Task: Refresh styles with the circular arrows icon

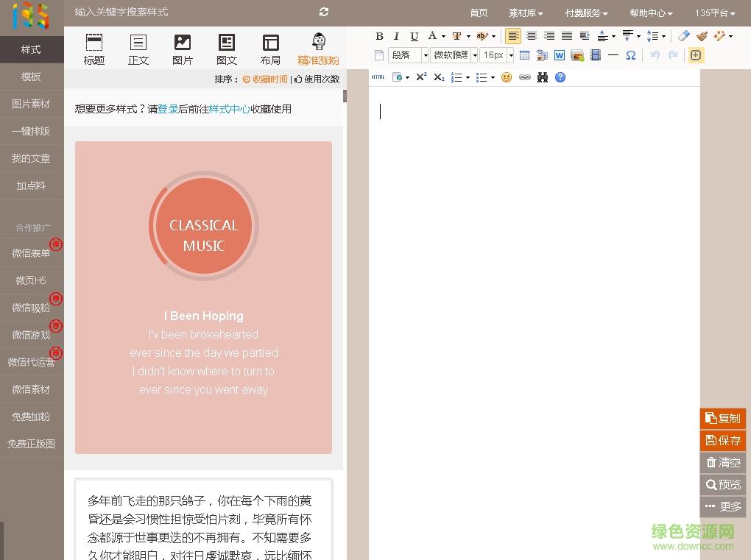Action: [x=324, y=12]
